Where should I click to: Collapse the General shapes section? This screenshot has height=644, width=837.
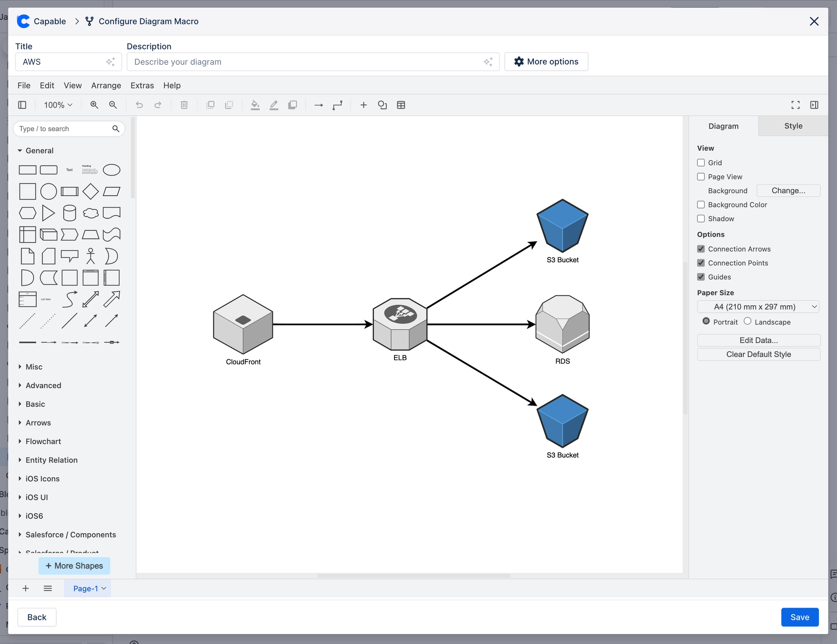39,150
